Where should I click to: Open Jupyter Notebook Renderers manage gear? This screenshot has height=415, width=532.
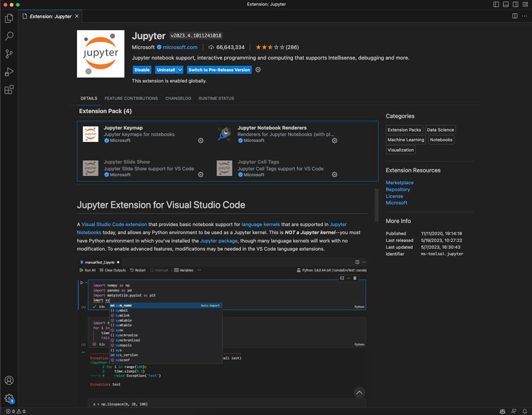pyautogui.click(x=334, y=140)
